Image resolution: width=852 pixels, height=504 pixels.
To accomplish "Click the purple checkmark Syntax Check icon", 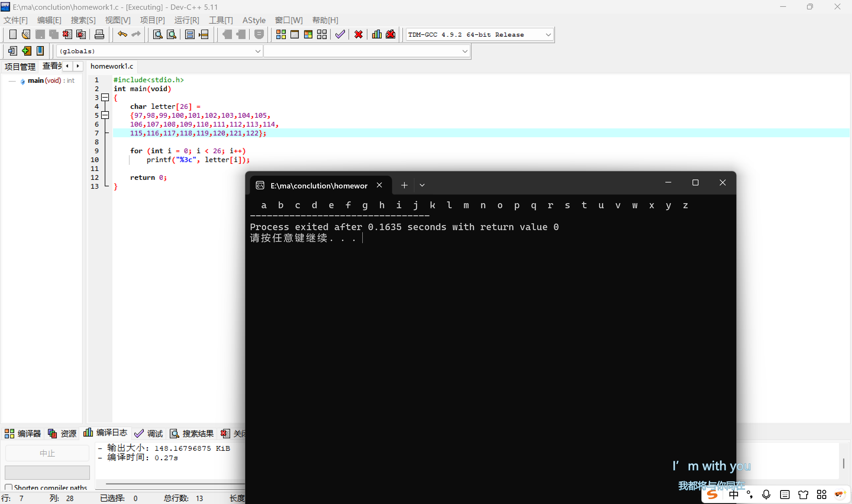I will pyautogui.click(x=340, y=34).
